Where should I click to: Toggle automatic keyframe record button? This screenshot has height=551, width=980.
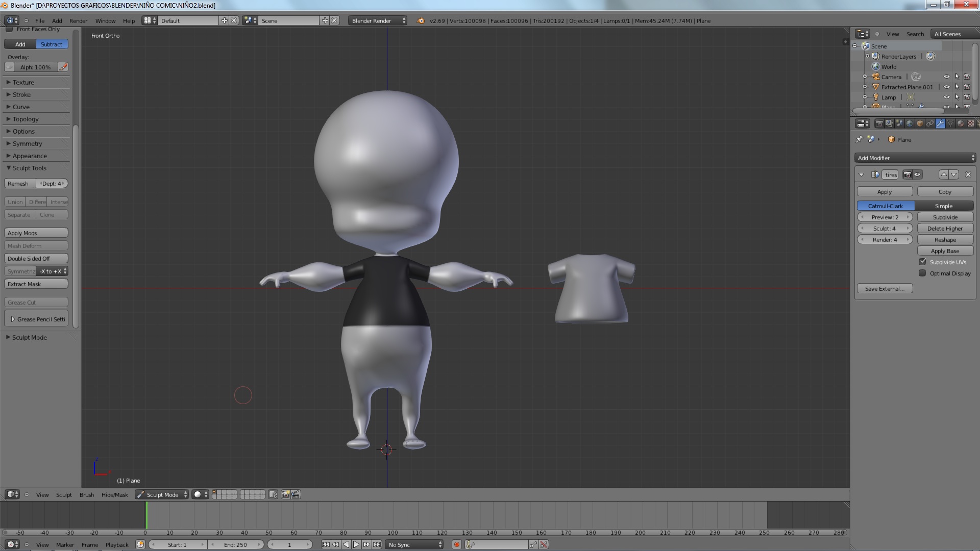[457, 544]
